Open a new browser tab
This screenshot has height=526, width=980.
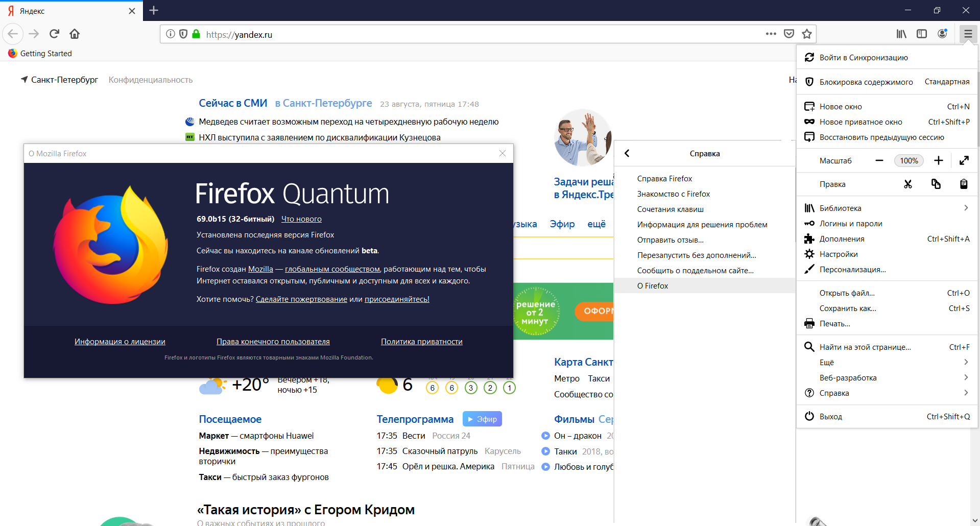tap(154, 11)
